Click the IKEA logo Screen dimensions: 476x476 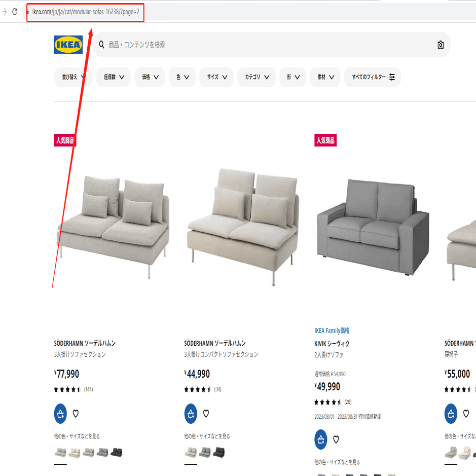click(x=68, y=45)
